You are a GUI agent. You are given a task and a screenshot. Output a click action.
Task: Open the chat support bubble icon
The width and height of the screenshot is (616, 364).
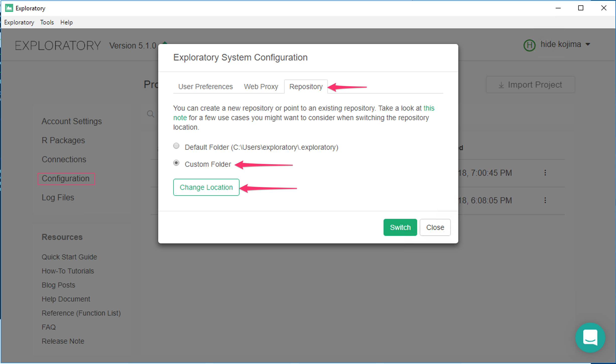(x=590, y=337)
